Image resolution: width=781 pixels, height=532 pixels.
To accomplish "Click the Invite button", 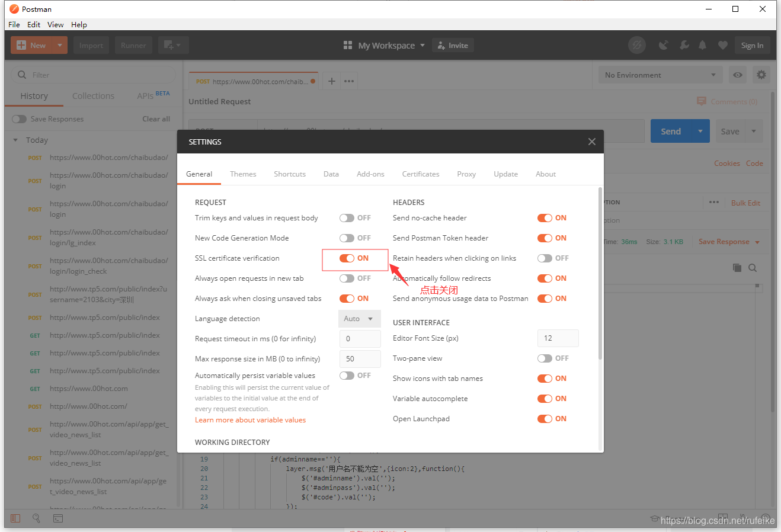I will click(453, 45).
